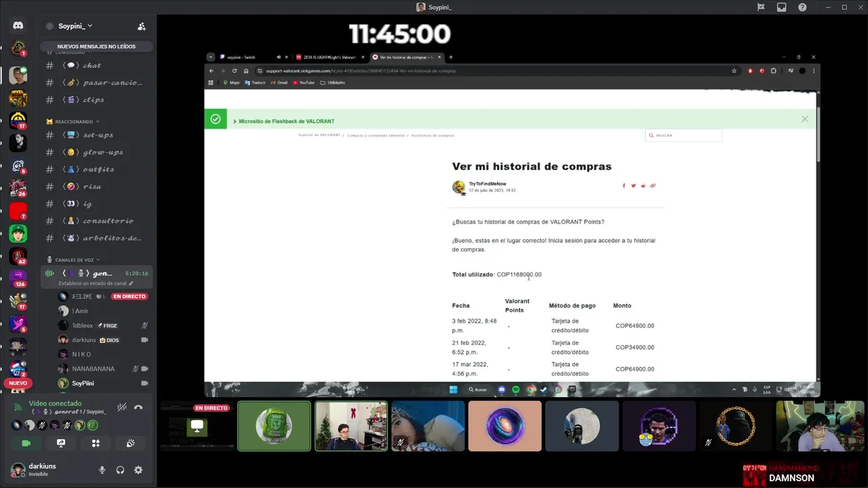This screenshot has height=488, width=868.
Task: Open Maps bookmark in bookmarks bar
Action: (231, 83)
